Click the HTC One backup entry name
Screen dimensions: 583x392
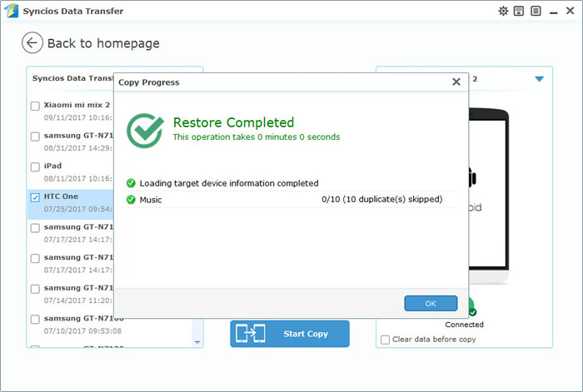pyautogui.click(x=61, y=196)
